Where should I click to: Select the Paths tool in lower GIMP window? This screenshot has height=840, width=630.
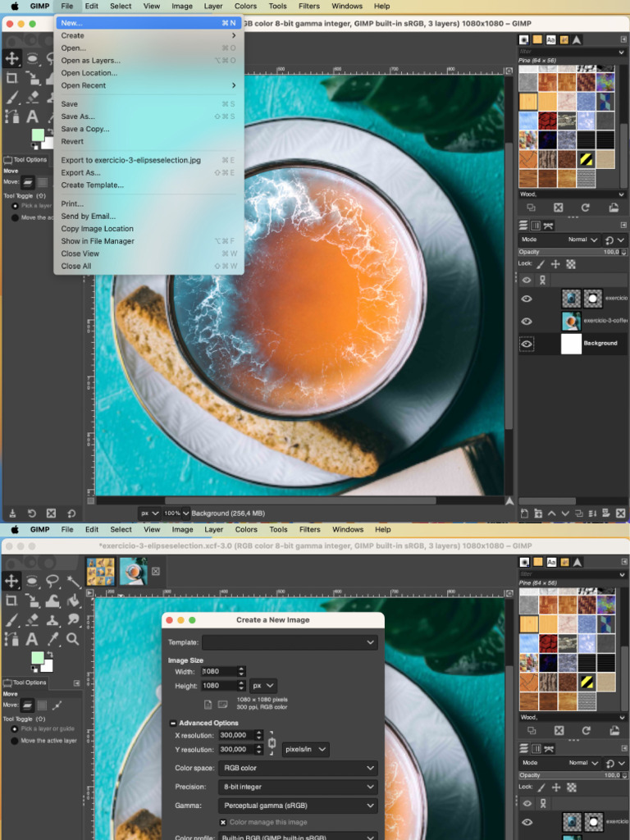(x=11, y=638)
